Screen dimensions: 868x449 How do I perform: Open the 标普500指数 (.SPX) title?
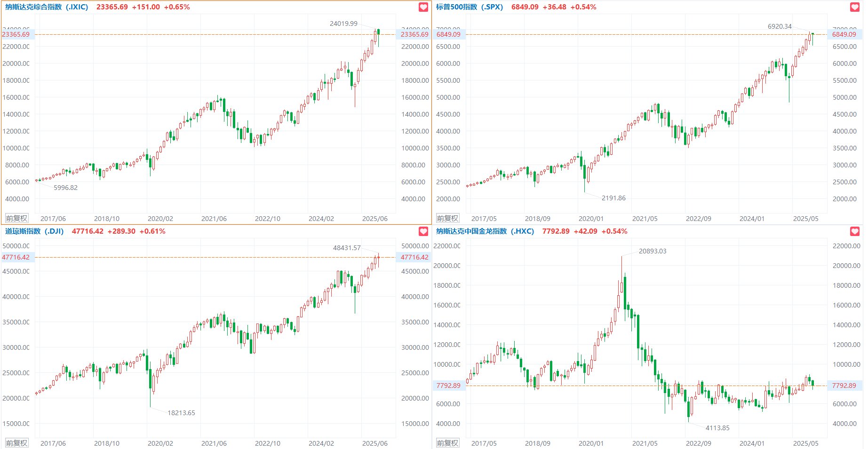pyautogui.click(x=469, y=7)
